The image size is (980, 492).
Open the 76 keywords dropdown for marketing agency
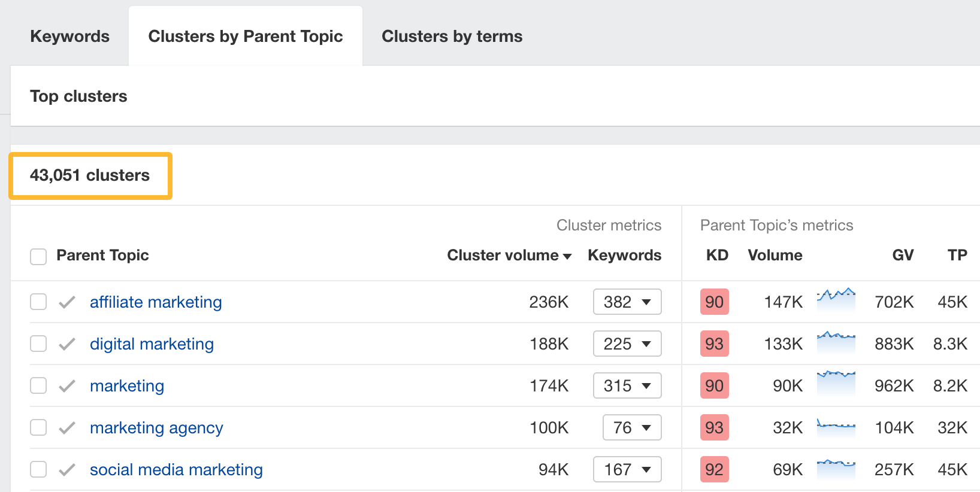click(x=631, y=427)
